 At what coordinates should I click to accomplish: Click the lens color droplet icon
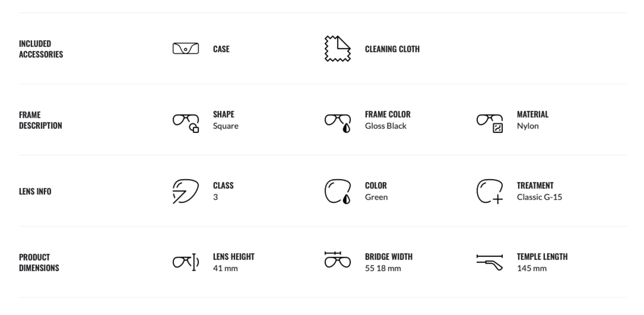pos(338,191)
